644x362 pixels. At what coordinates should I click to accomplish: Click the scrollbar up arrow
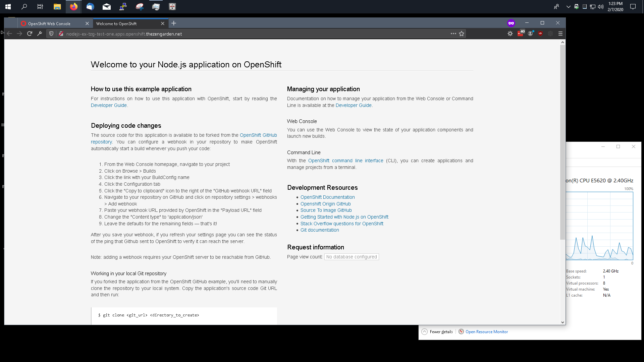pyautogui.click(x=562, y=42)
